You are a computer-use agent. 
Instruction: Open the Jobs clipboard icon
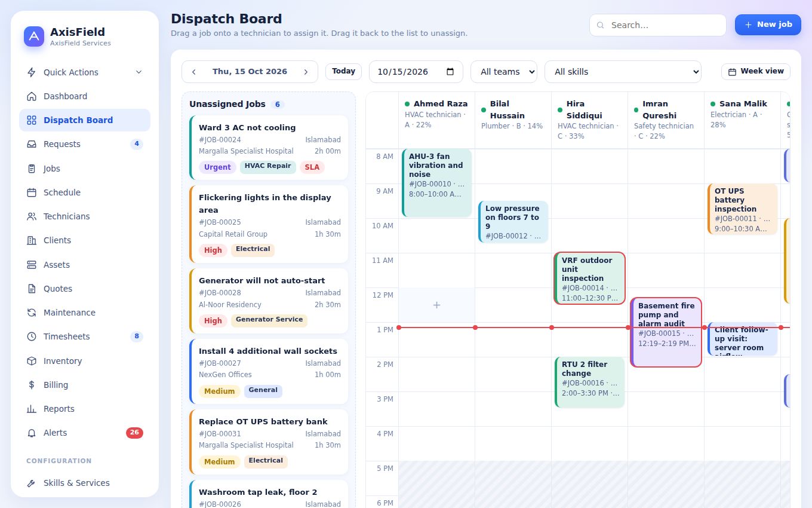tap(32, 169)
